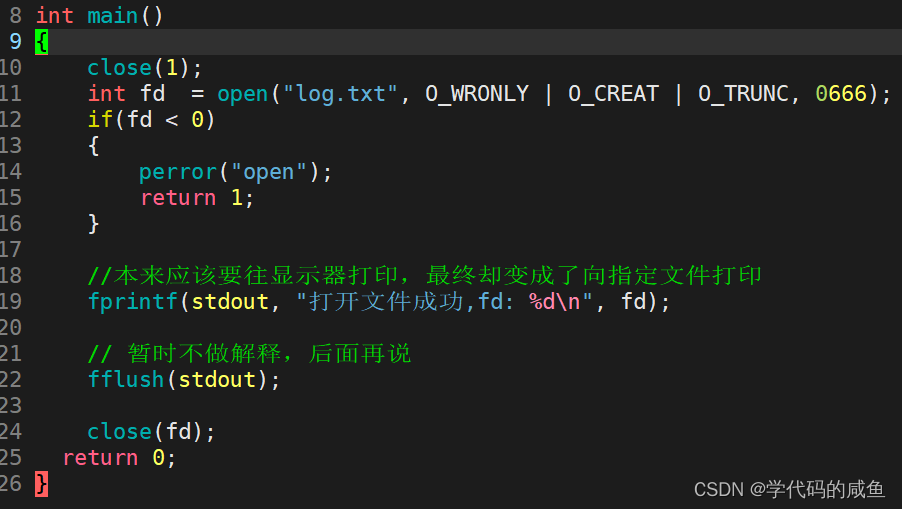902x509 pixels.
Task: Place the cursor on the highlighted opening brace of line 9
Action: pos(41,42)
